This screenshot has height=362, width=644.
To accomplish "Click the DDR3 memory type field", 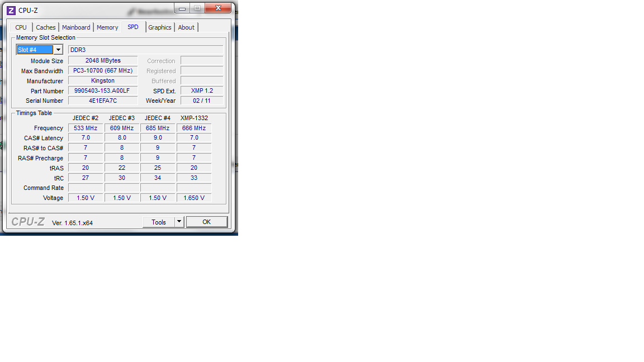I will coord(145,50).
